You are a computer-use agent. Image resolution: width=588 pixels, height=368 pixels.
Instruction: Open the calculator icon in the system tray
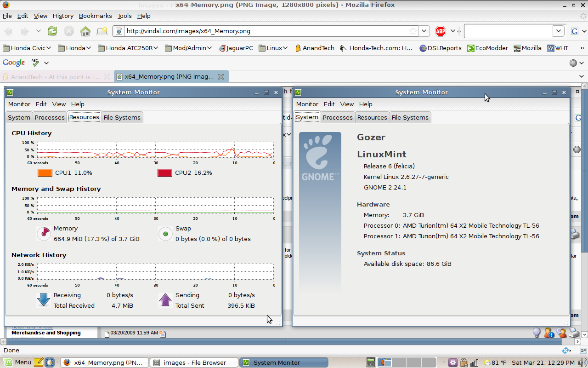pyautogui.click(x=370, y=362)
